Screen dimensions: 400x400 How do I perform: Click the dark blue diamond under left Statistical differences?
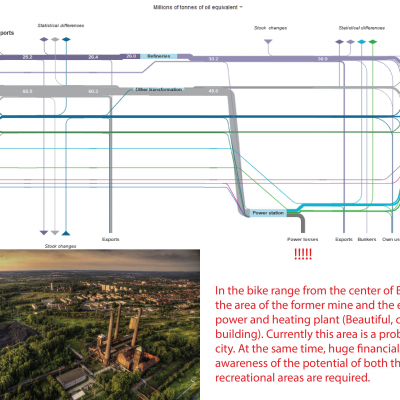tap(66, 39)
